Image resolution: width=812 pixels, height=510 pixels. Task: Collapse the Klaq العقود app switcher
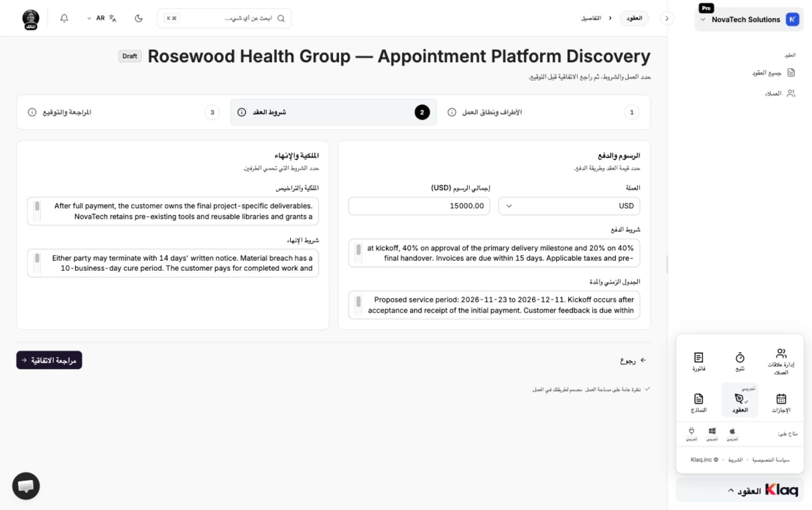[x=740, y=490]
